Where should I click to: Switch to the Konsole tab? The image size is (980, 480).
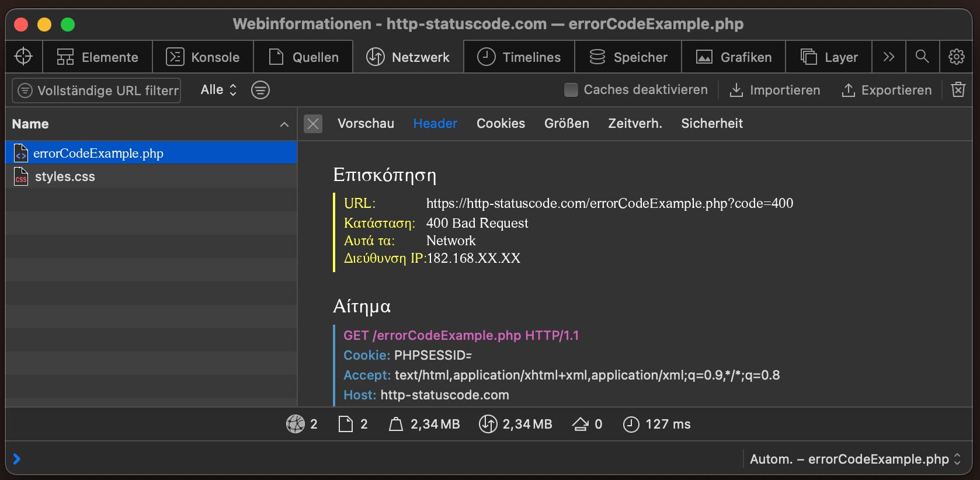tap(203, 57)
